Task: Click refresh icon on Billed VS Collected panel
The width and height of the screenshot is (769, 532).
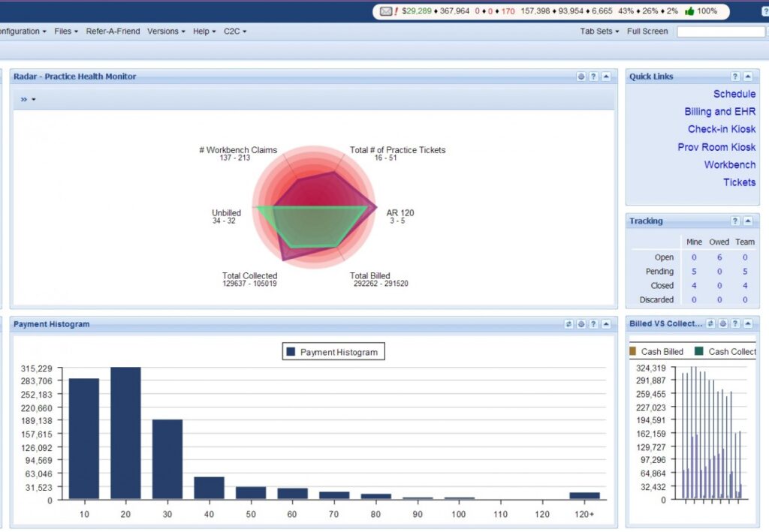Action: pos(710,324)
